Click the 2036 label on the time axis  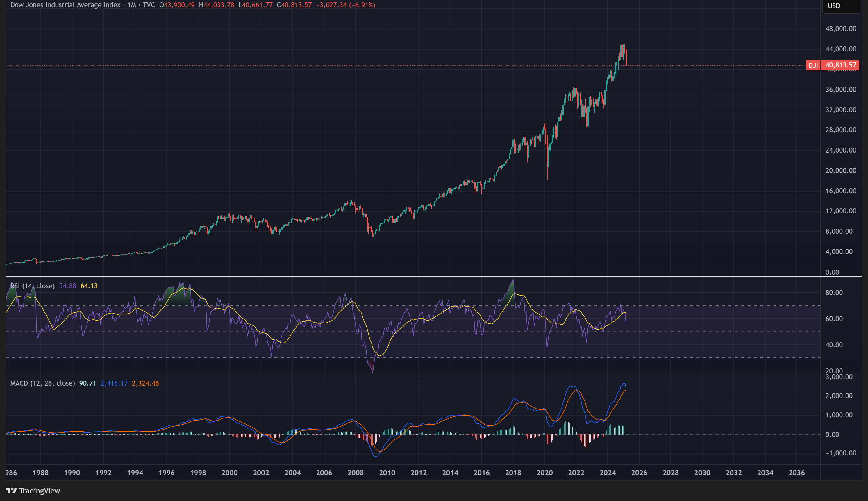click(x=796, y=473)
